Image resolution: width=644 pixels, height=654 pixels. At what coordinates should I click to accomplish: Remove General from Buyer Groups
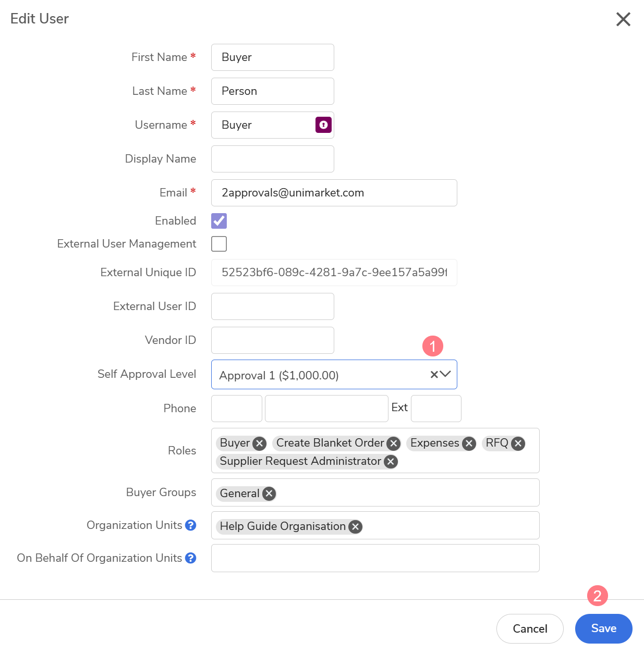pos(269,493)
